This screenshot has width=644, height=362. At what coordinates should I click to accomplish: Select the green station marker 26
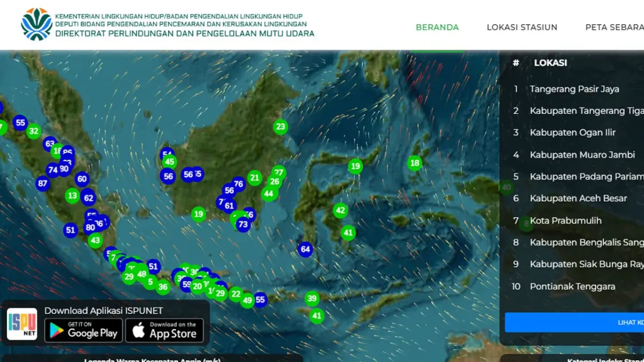click(x=274, y=182)
